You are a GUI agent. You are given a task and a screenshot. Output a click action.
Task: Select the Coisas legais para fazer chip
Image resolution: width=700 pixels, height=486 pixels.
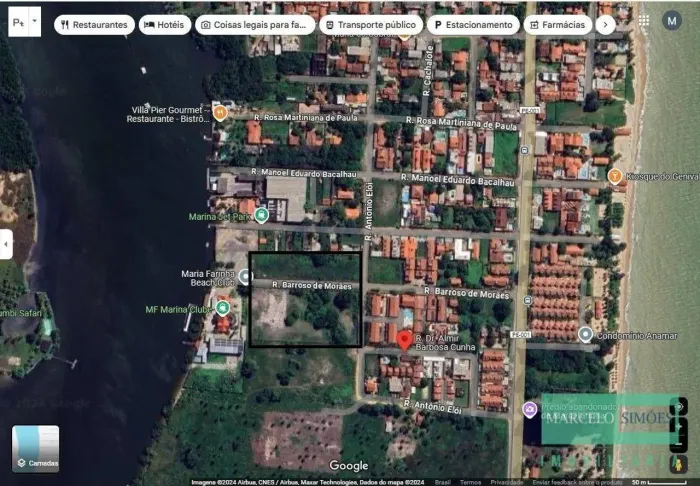pos(255,25)
